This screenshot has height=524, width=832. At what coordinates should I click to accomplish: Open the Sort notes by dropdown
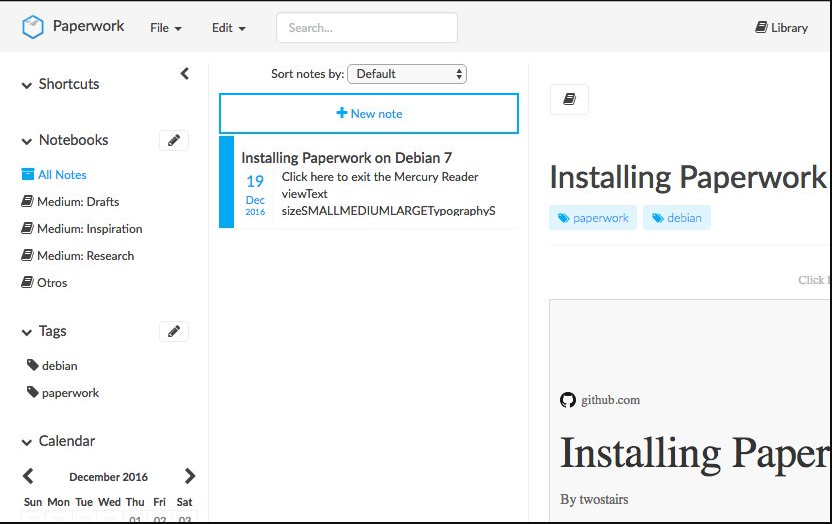coord(407,74)
